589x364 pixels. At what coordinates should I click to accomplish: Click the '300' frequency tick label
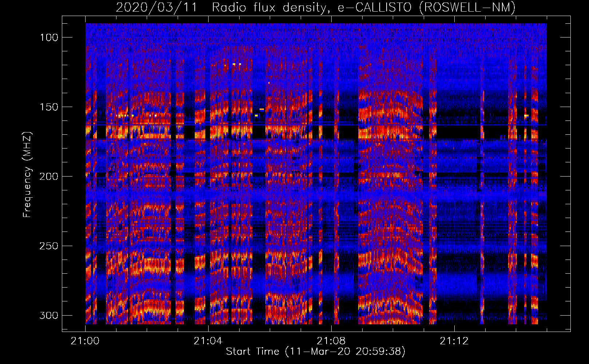(x=49, y=315)
